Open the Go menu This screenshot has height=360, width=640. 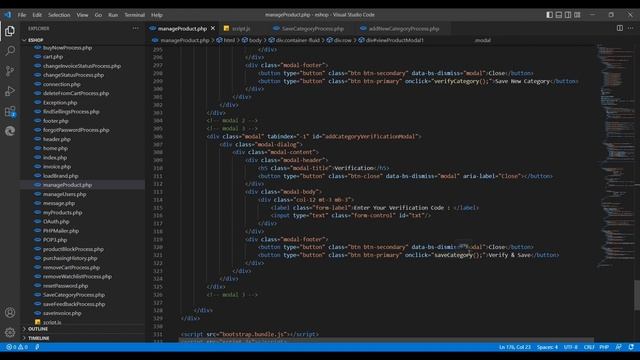98,15
